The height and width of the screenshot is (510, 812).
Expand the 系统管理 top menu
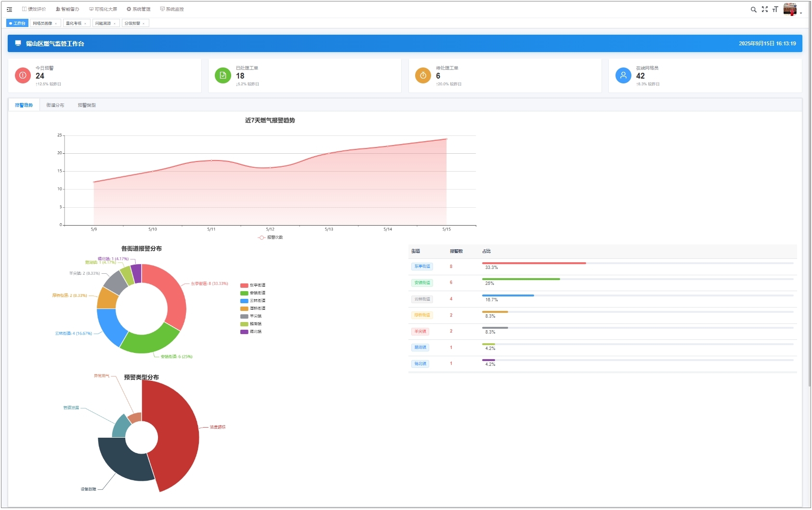pos(138,9)
